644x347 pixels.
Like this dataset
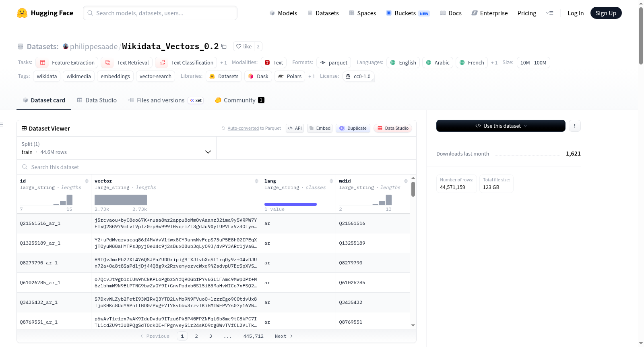pos(244,46)
